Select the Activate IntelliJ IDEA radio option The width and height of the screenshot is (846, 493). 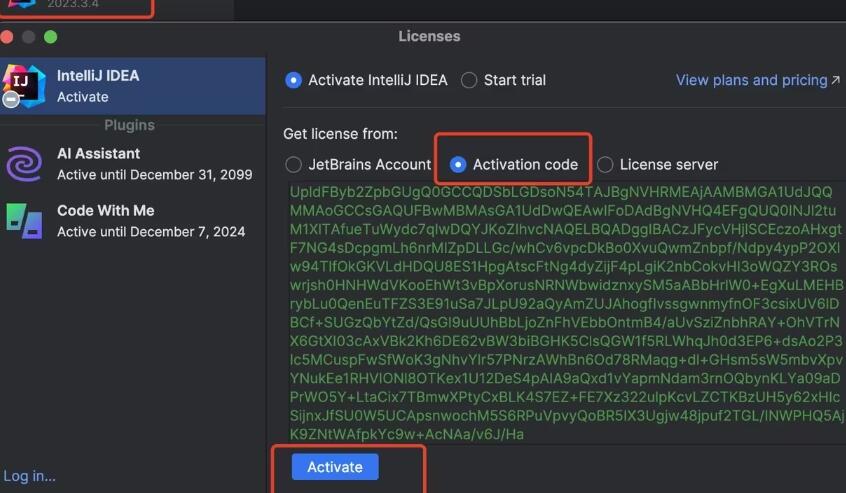point(293,80)
